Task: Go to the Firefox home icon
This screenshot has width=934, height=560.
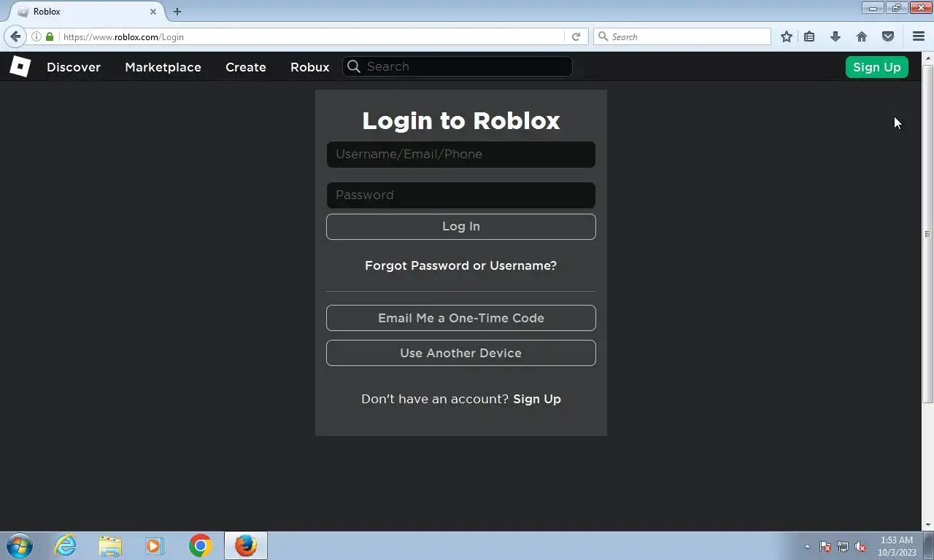Action: (862, 36)
